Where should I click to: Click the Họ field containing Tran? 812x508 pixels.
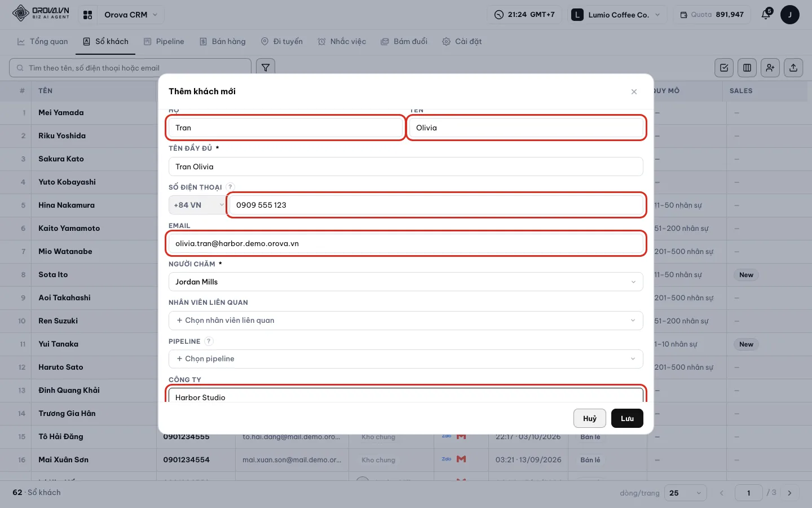pos(286,128)
